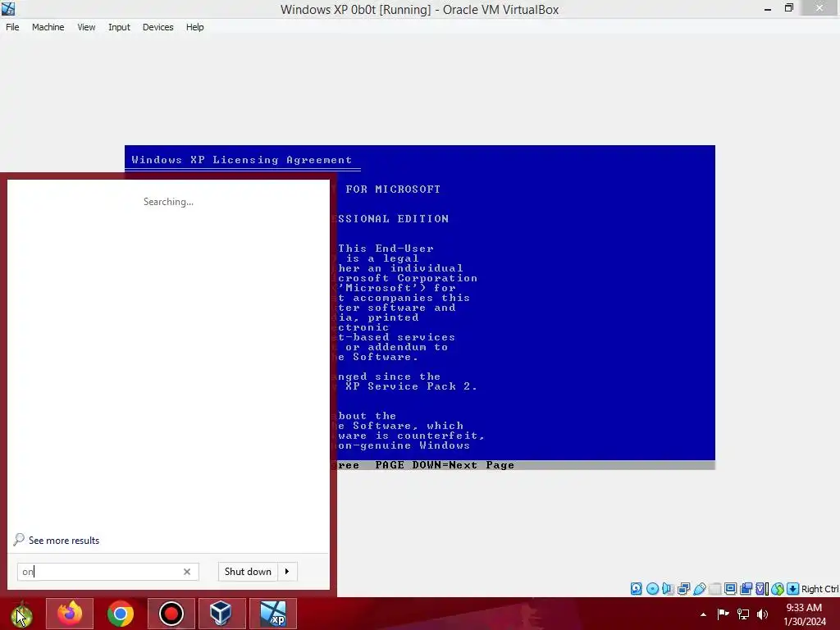Close the VirtualBox window
This screenshot has height=630, width=840.
click(x=819, y=8)
